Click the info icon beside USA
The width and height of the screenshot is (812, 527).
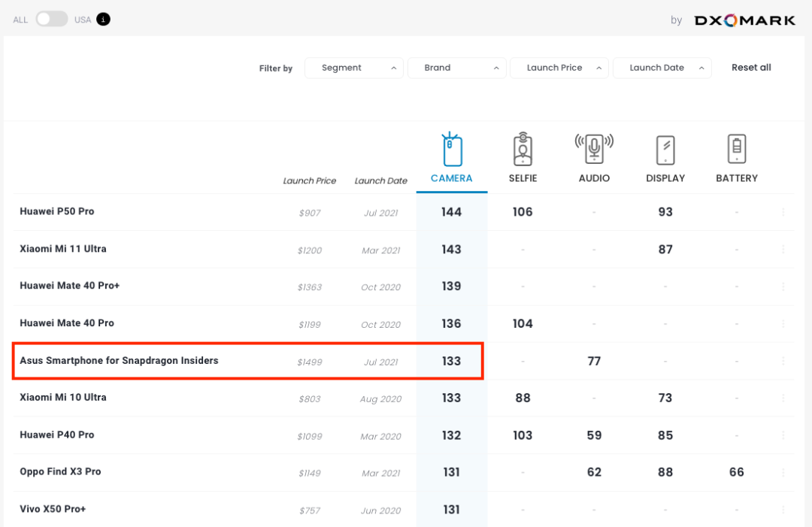click(x=103, y=20)
